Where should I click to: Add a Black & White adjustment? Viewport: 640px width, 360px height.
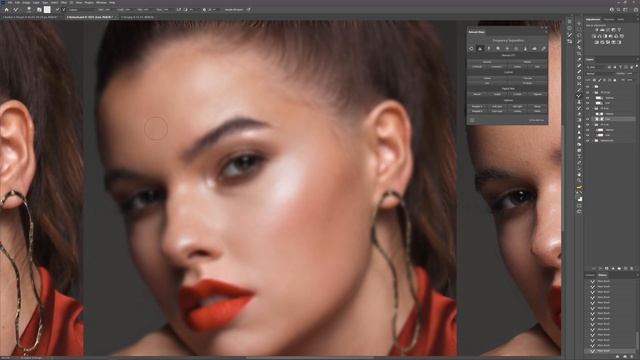click(x=605, y=36)
